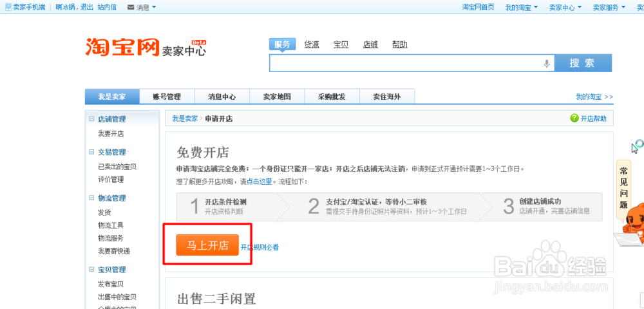Screen dimensions: 644x309
Task: Click the 交易管理 sidebar heading
Action: coord(111,152)
